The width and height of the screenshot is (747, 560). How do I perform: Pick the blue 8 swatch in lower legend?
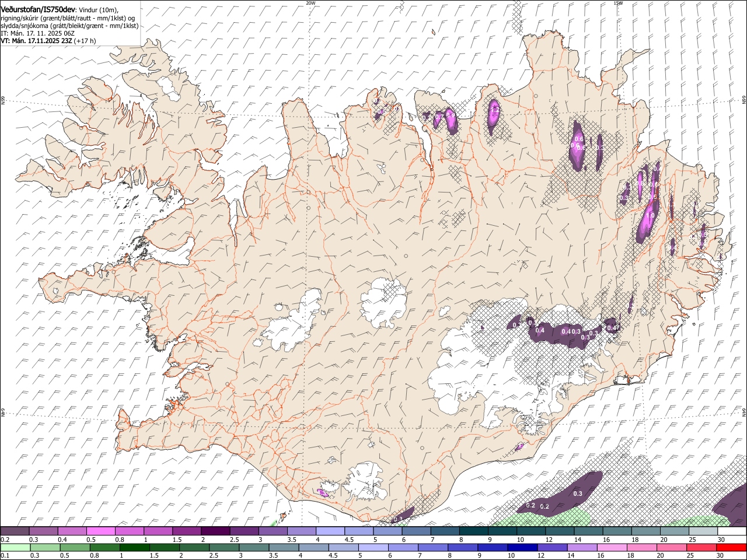(x=463, y=547)
